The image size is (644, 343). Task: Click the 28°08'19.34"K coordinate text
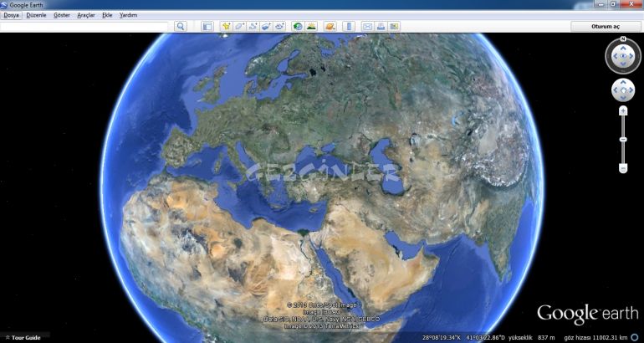(441, 338)
